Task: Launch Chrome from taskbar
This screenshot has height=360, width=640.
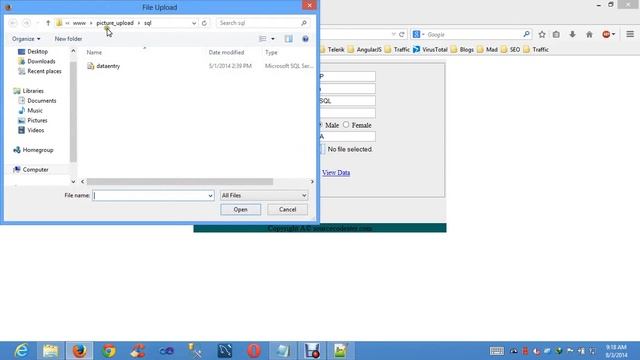Action: pos(109,351)
